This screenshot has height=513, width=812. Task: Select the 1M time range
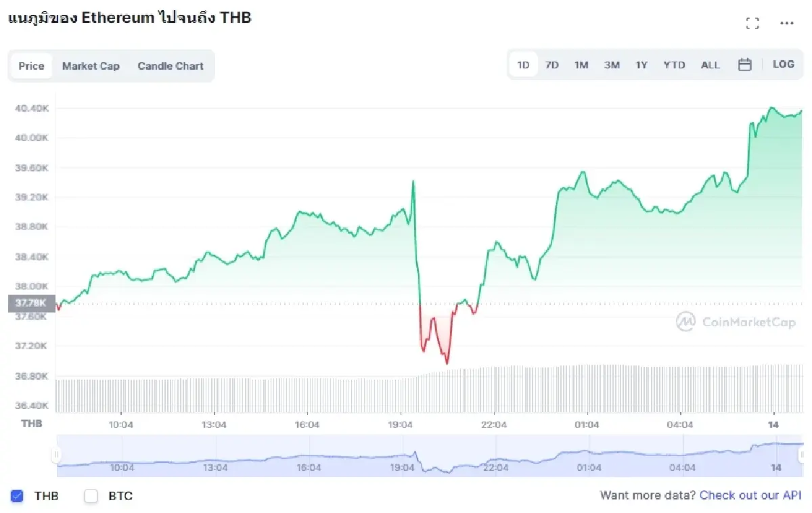581,64
